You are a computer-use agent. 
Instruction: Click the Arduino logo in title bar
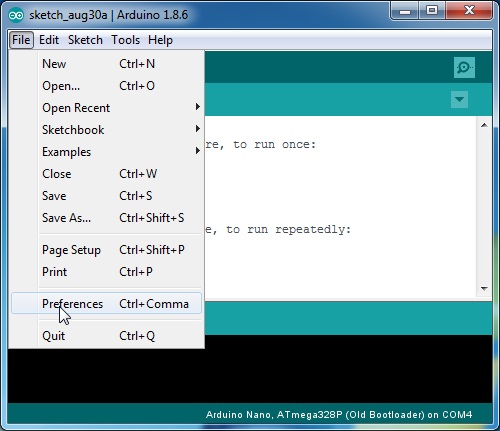pyautogui.click(x=16, y=15)
